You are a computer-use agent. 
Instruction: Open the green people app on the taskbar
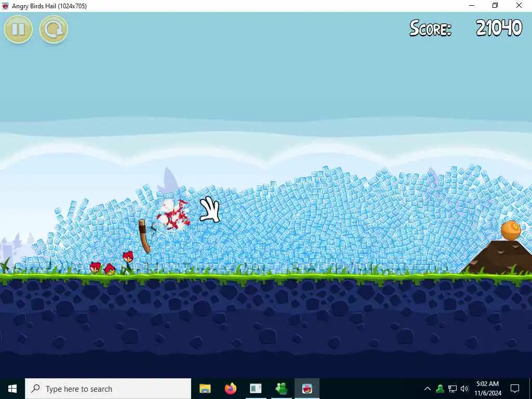click(281, 389)
